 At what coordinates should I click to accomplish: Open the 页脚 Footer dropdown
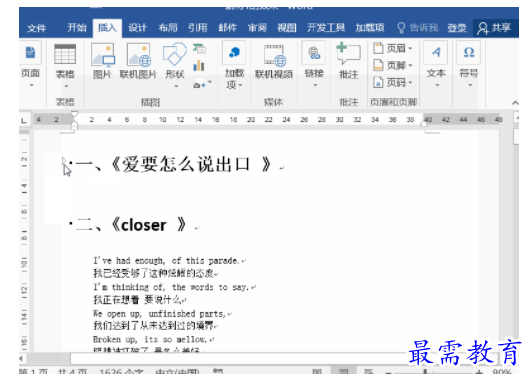(x=393, y=65)
